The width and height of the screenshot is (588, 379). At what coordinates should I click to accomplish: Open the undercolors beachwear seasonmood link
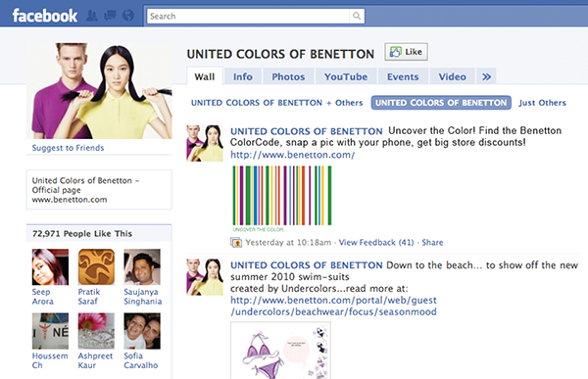click(x=333, y=306)
